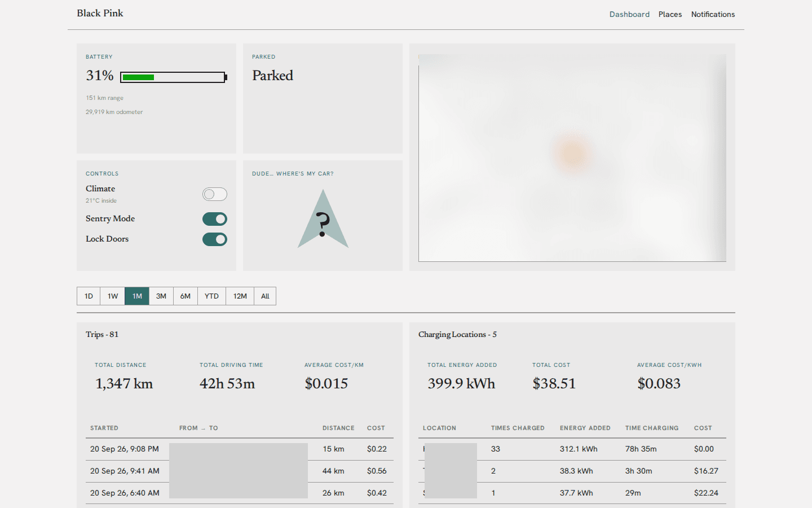
Task: Select the 1D time range
Action: point(89,296)
